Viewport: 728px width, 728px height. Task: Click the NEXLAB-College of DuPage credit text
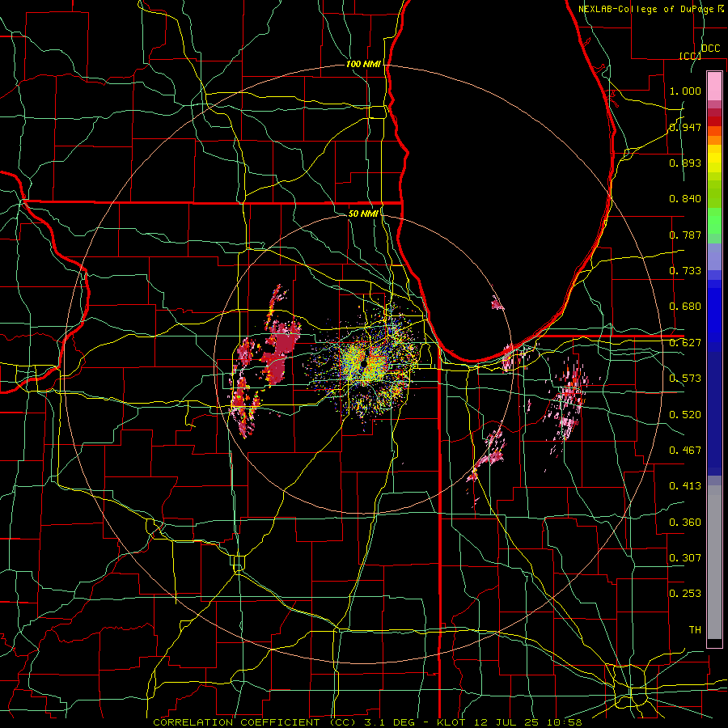[x=651, y=9]
